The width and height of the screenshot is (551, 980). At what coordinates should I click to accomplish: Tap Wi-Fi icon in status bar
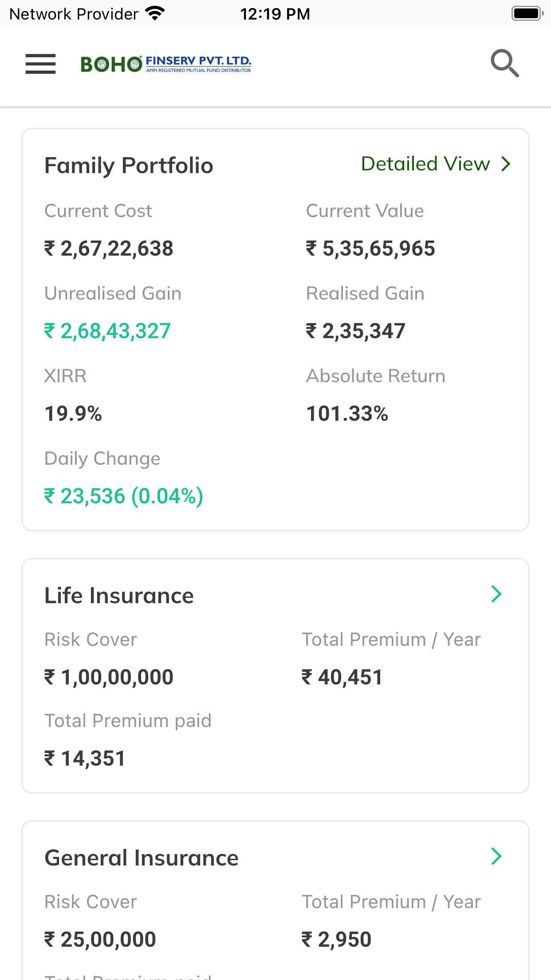tap(154, 13)
